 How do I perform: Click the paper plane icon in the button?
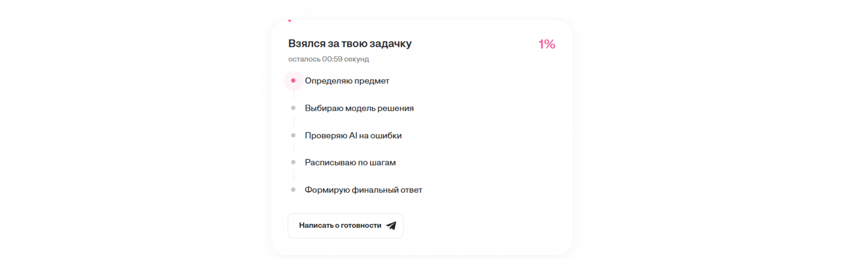pyautogui.click(x=391, y=226)
